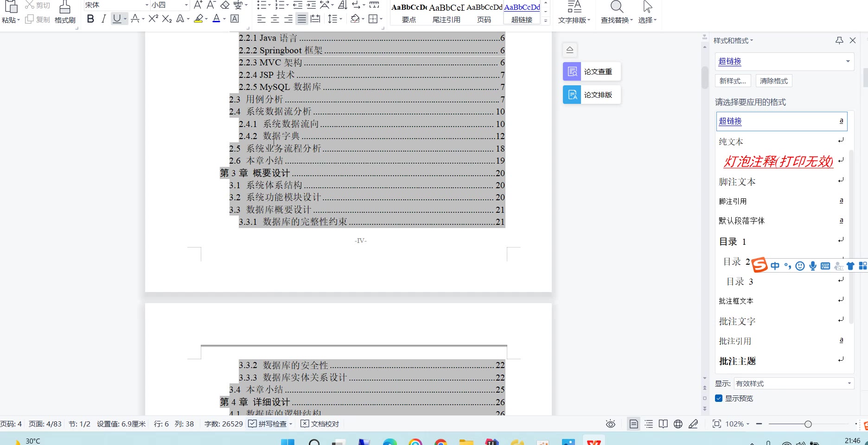Image resolution: width=868 pixels, height=445 pixels.
Task: Expand the styles gallery list
Action: [546, 20]
